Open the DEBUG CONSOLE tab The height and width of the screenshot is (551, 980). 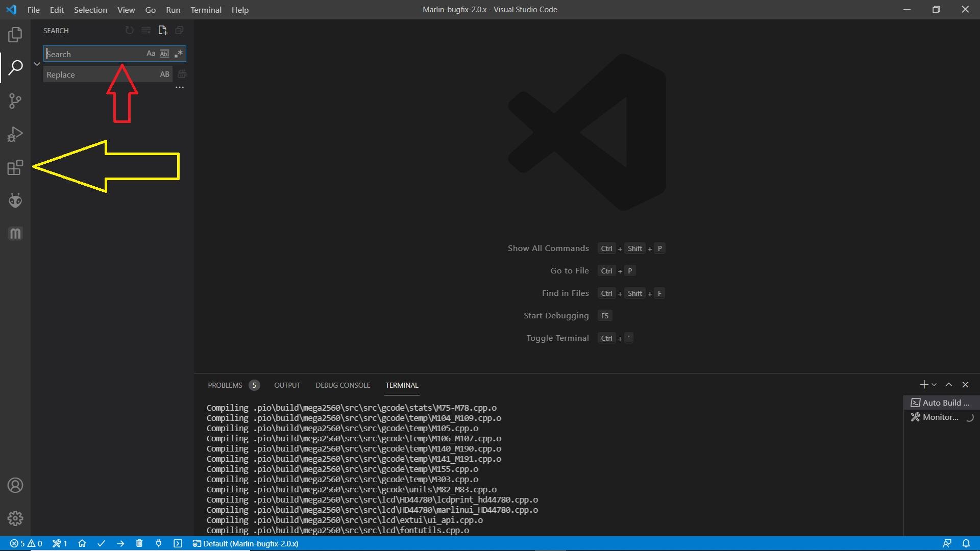(x=344, y=385)
